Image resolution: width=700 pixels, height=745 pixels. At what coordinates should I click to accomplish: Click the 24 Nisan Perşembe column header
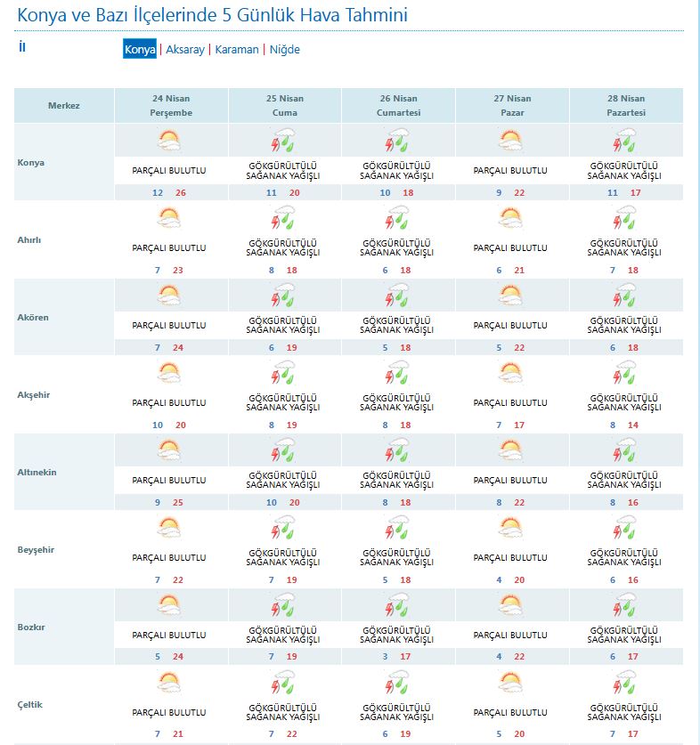[x=171, y=106]
